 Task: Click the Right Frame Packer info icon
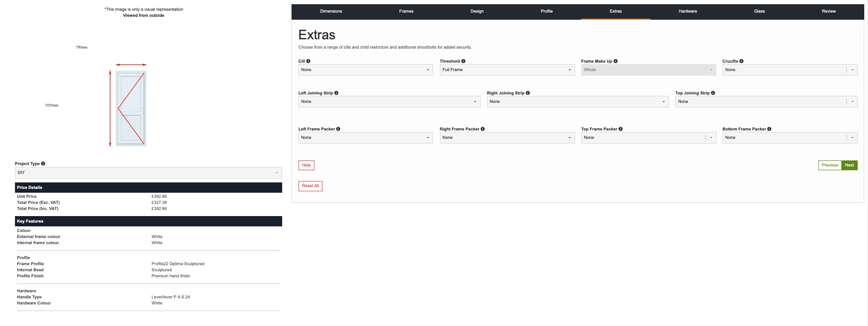click(x=482, y=129)
